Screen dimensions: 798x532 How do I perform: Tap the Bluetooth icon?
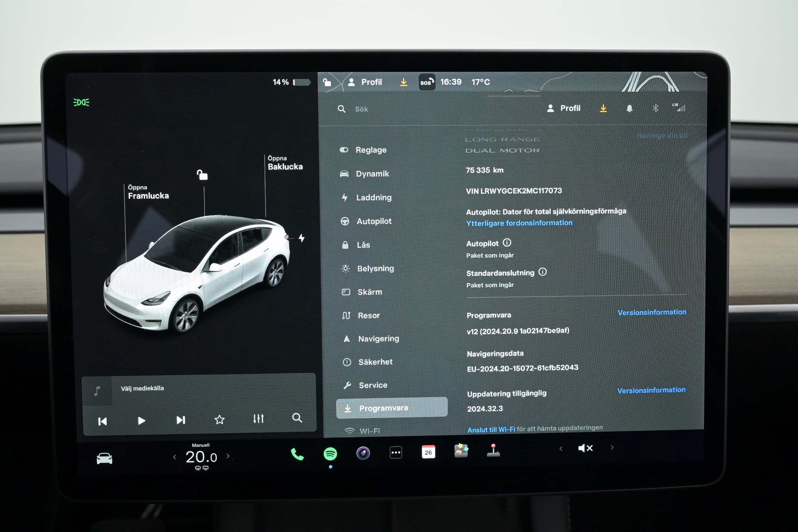click(x=655, y=108)
